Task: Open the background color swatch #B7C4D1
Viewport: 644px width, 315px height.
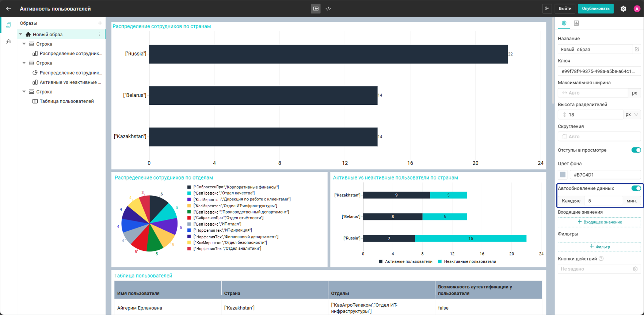Action: pos(563,174)
